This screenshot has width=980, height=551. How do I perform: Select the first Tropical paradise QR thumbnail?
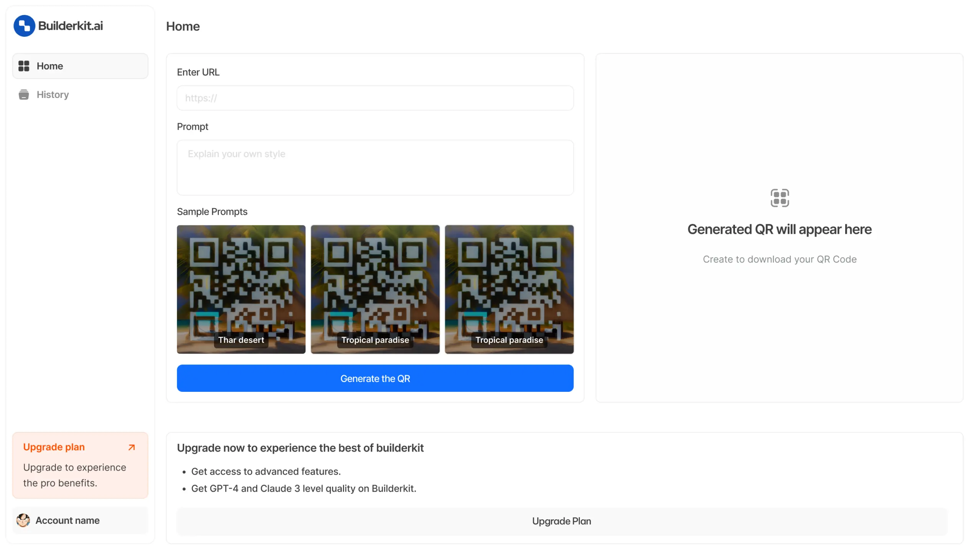point(375,289)
